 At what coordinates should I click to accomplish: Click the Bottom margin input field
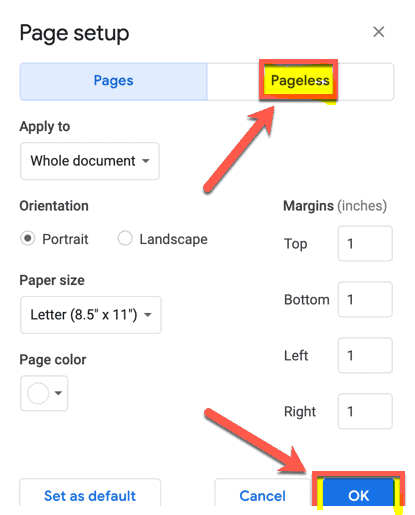[x=365, y=299]
